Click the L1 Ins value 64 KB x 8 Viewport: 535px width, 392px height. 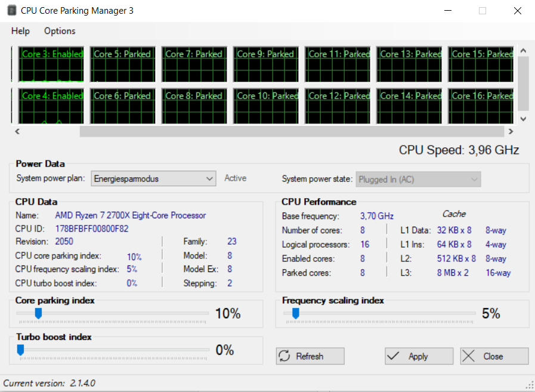pos(454,245)
